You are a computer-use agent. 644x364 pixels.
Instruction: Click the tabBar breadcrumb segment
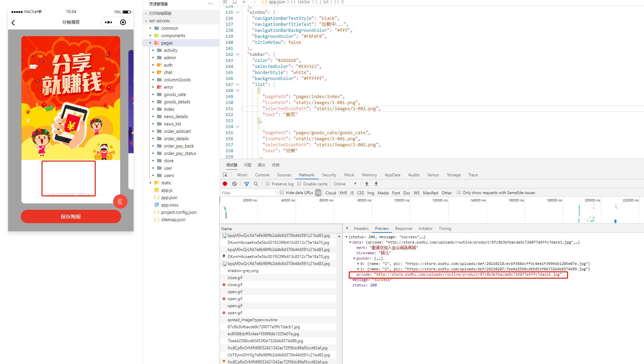click(304, 2)
